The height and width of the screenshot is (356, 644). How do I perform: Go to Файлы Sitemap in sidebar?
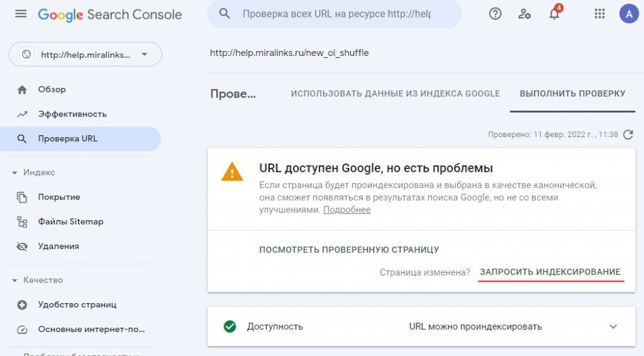70,222
